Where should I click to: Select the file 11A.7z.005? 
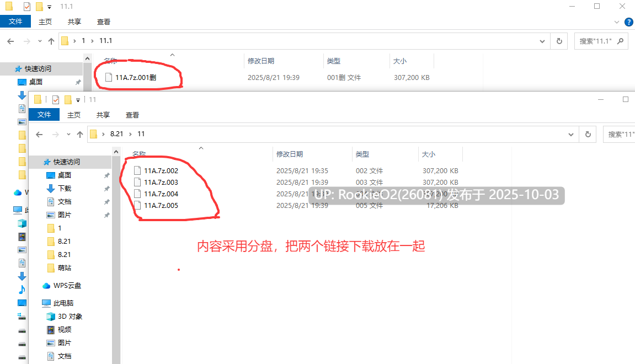161,205
